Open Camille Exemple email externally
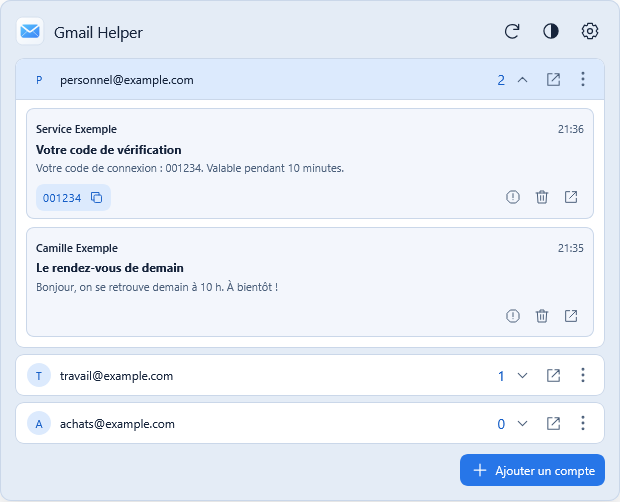This screenshot has width=620, height=502. (571, 316)
